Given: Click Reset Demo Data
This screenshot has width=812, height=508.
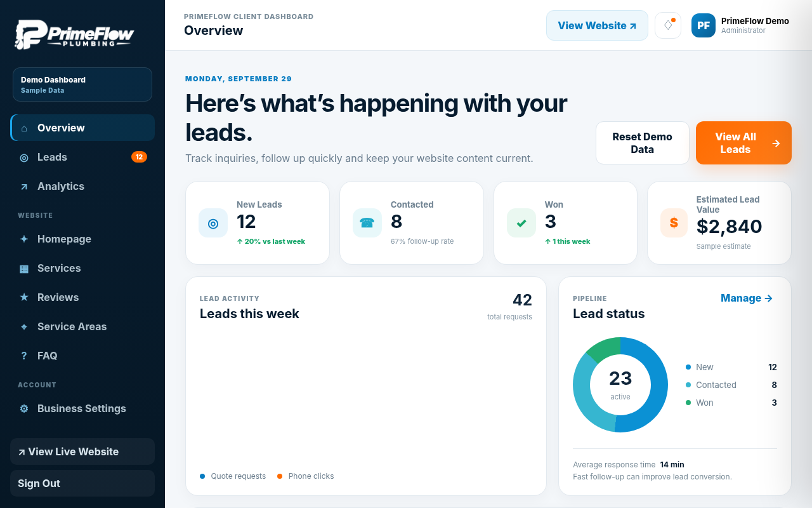Looking at the screenshot, I should 642,143.
